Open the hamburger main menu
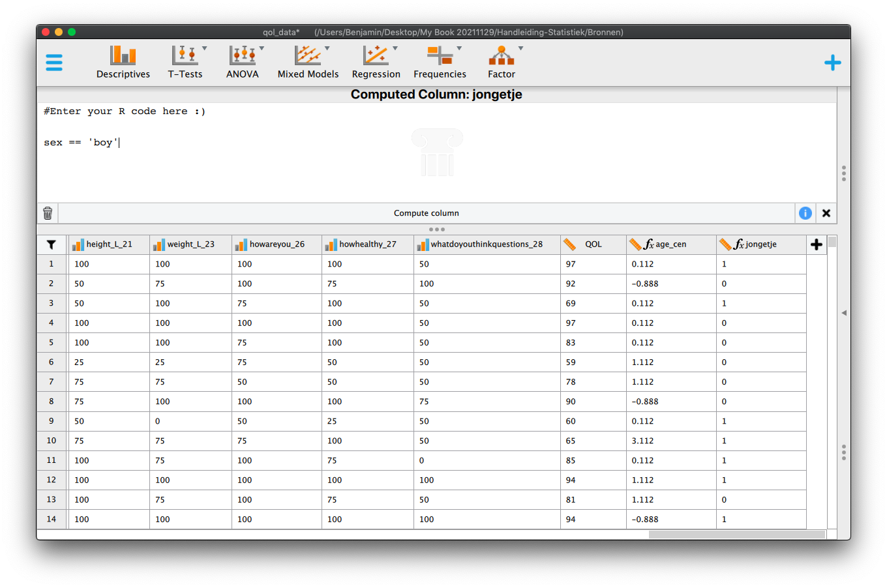The width and height of the screenshot is (887, 588). click(54, 63)
